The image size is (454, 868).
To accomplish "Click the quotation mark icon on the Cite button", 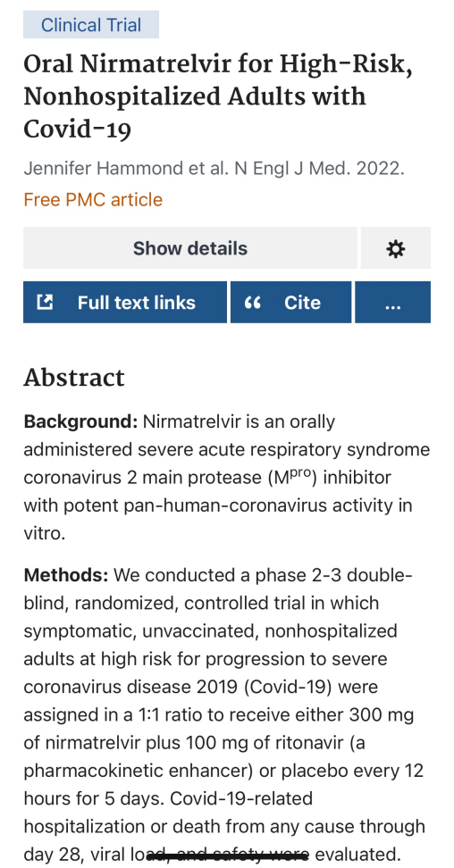I will (x=253, y=303).
